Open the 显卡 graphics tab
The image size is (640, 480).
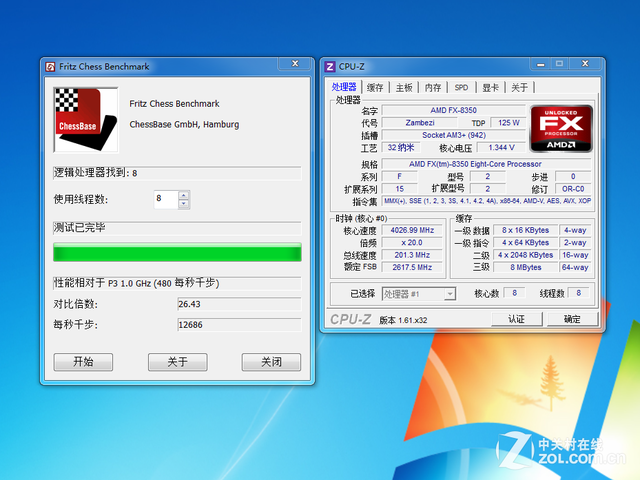(490, 87)
